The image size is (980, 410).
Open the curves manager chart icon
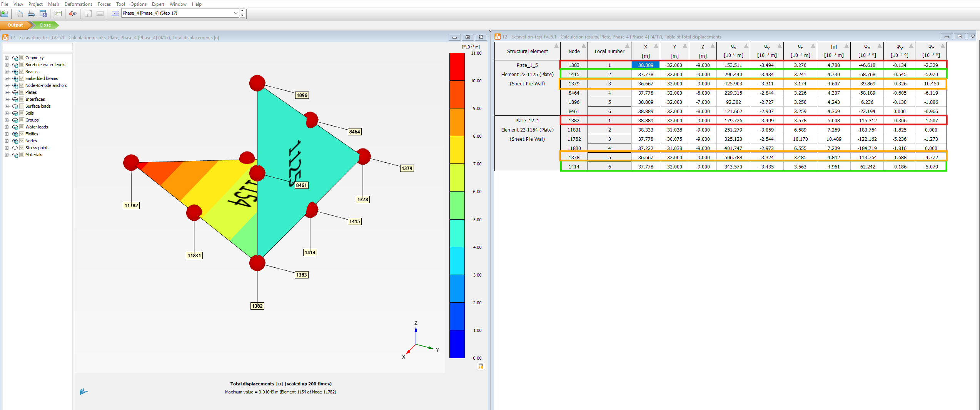[x=58, y=13]
